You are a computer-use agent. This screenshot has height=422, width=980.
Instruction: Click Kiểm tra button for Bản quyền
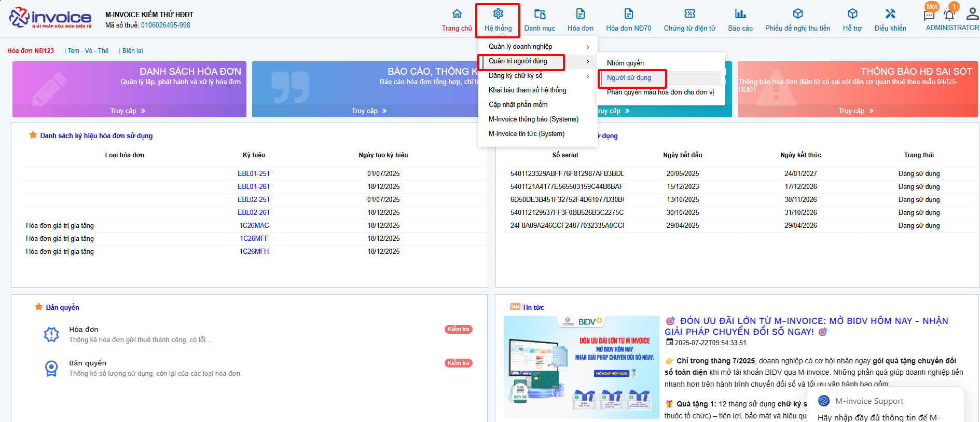(x=458, y=363)
